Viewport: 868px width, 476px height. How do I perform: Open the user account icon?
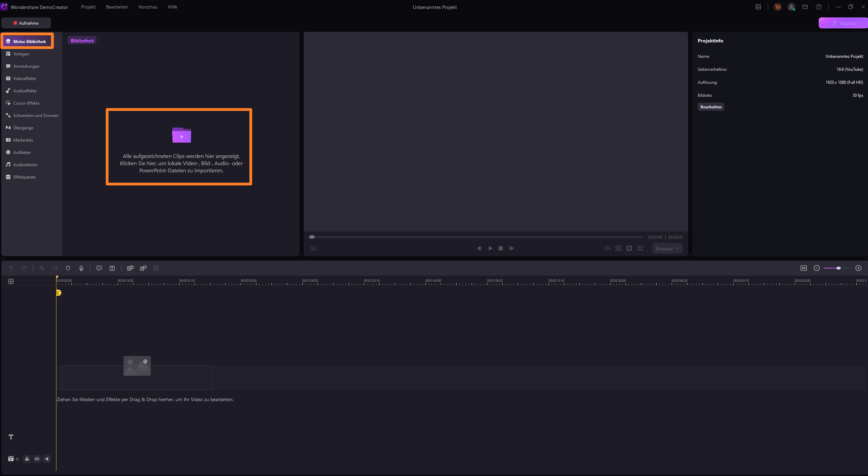tap(791, 7)
